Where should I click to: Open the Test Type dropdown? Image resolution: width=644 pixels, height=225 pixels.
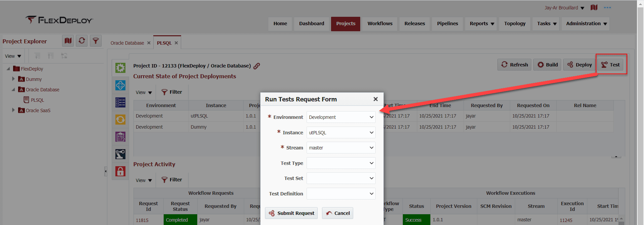pos(341,163)
